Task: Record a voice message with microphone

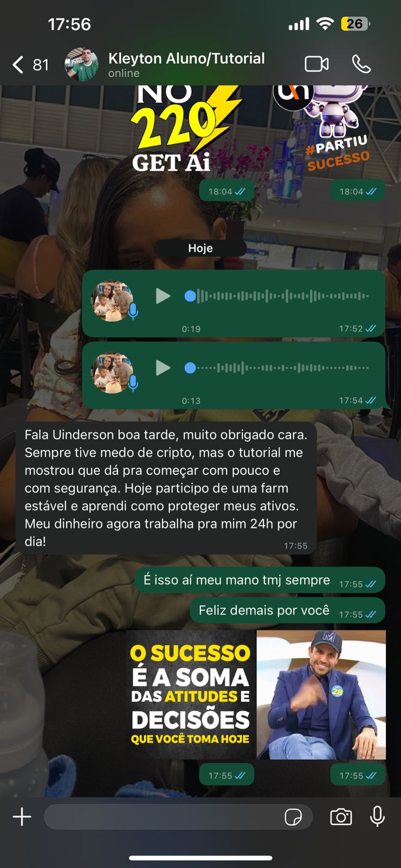Action: point(377,816)
